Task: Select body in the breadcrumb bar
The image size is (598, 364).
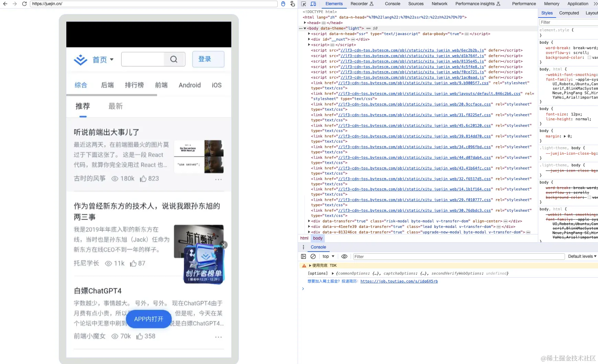Action: click(318, 238)
